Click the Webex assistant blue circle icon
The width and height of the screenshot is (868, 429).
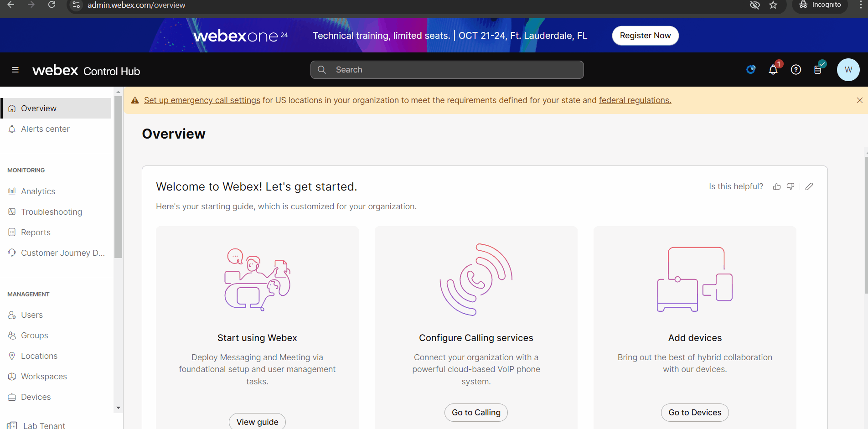coord(751,70)
